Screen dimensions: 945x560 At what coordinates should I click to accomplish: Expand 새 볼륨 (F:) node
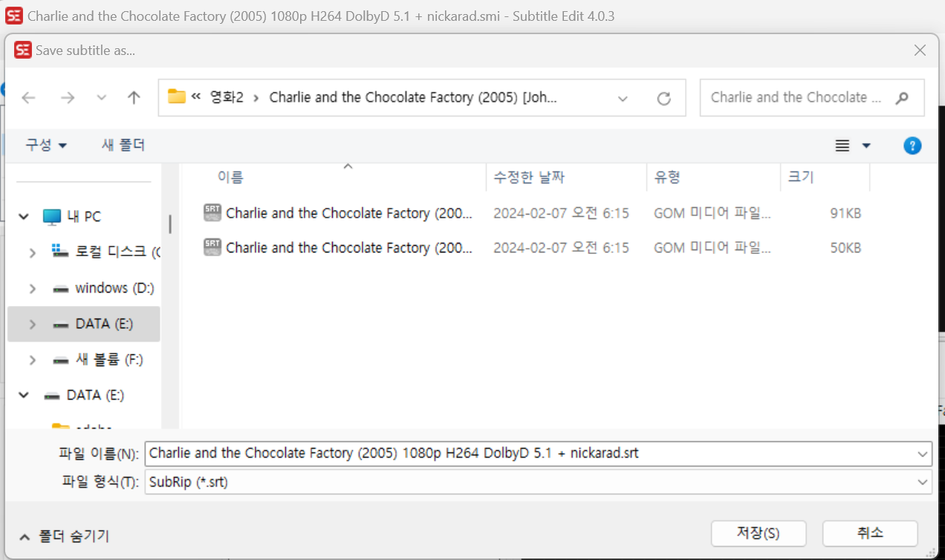32,359
